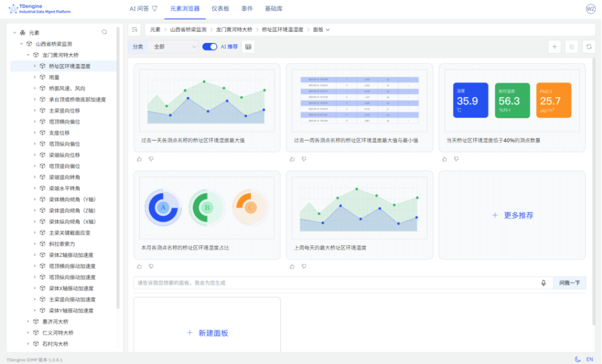Viewport: 602px width, 364px height.
Task: Open the 仪表板 tab
Action: 220,8
